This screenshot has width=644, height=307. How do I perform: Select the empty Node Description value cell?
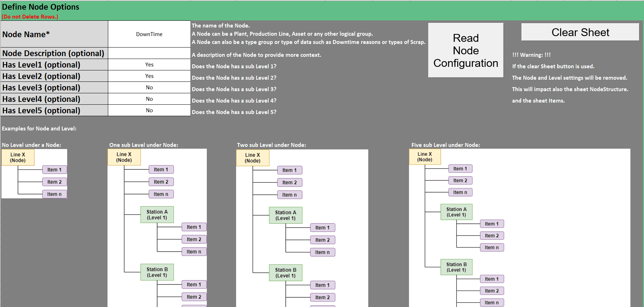coord(149,53)
